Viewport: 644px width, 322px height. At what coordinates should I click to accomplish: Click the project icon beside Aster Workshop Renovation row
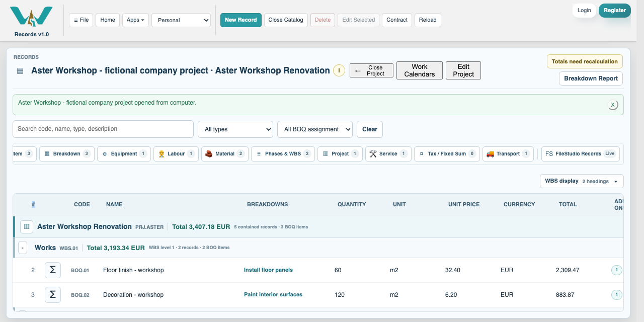click(x=27, y=227)
